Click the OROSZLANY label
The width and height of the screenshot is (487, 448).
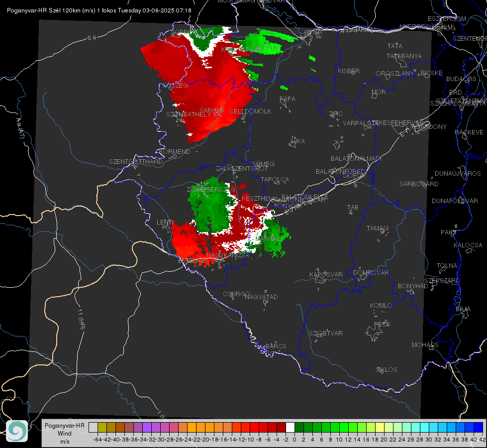395,73
